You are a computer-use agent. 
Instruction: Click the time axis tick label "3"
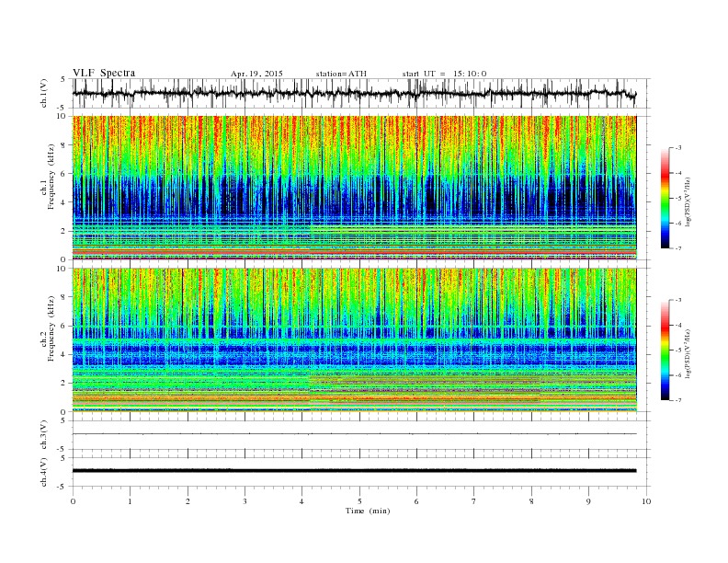pyautogui.click(x=245, y=501)
